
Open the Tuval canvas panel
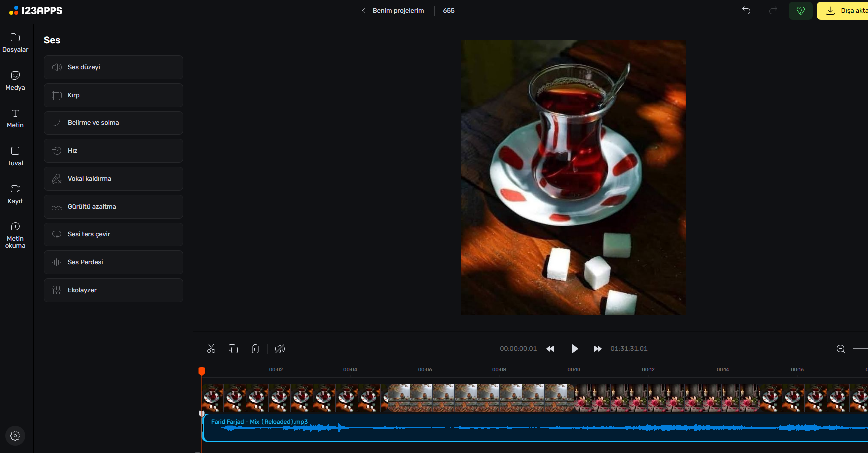pos(15,156)
